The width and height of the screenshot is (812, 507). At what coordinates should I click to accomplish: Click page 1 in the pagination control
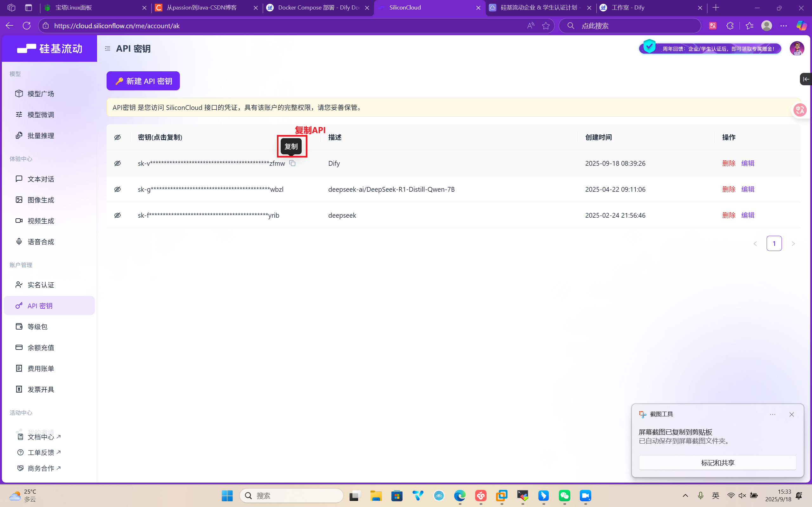click(x=774, y=243)
